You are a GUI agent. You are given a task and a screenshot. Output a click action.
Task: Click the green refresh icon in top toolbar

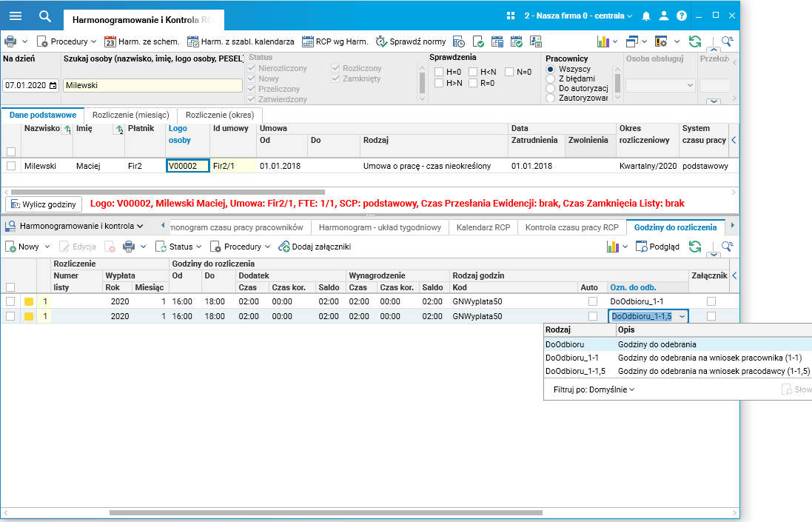[x=695, y=41]
